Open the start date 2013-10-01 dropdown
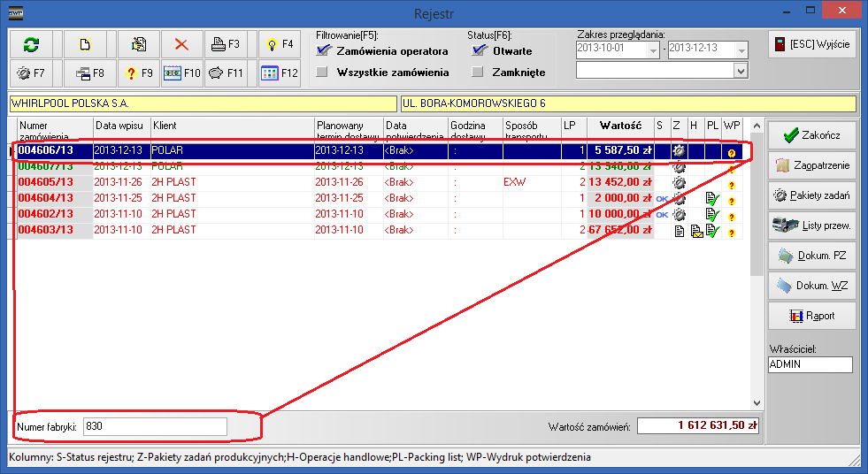The width and height of the screenshot is (868, 474). pyautogui.click(x=657, y=49)
